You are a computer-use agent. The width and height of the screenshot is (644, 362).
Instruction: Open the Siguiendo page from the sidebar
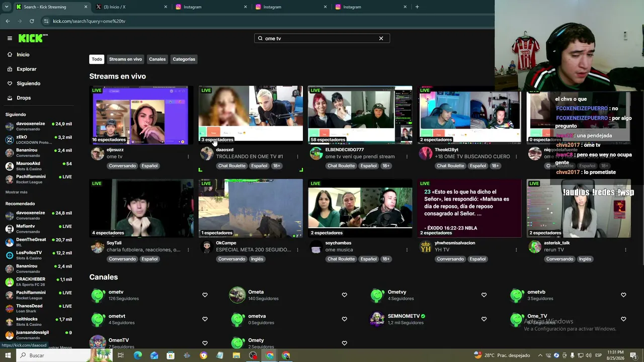(x=28, y=83)
